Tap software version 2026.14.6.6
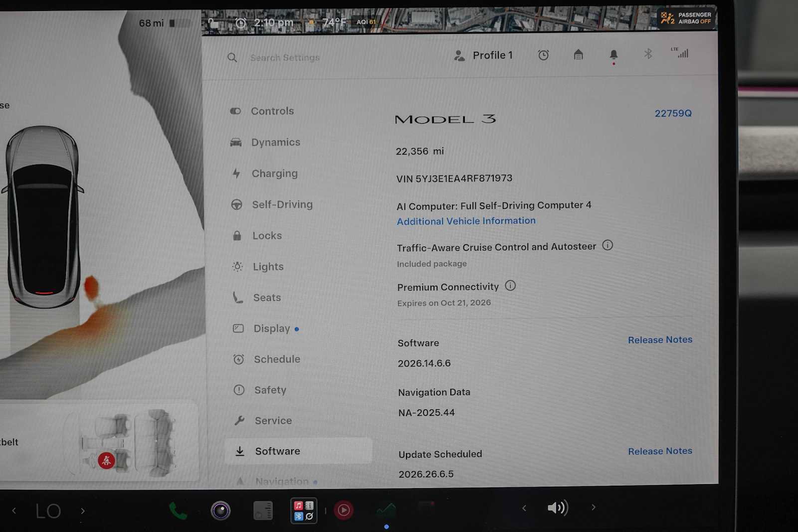Screen dimensions: 798x532 pyautogui.click(x=424, y=363)
